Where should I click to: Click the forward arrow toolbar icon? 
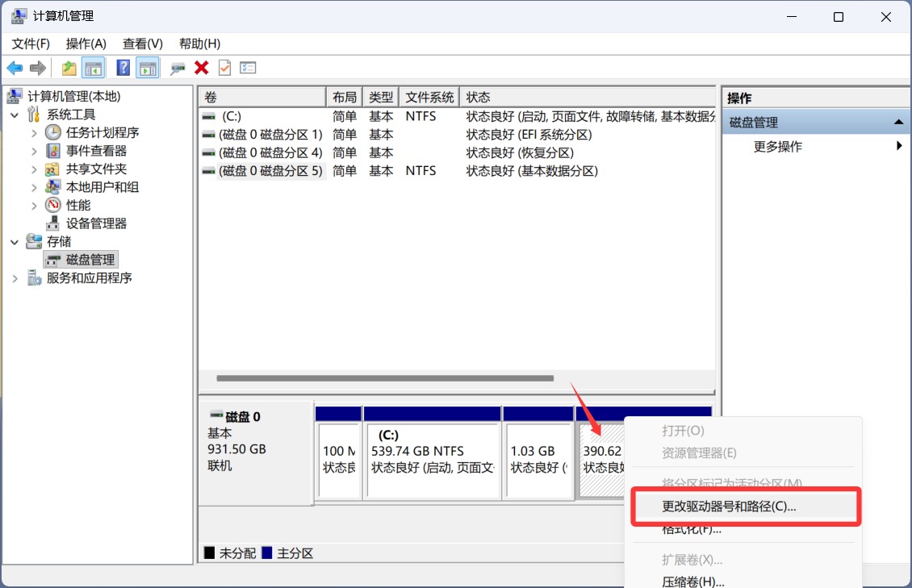(38, 69)
